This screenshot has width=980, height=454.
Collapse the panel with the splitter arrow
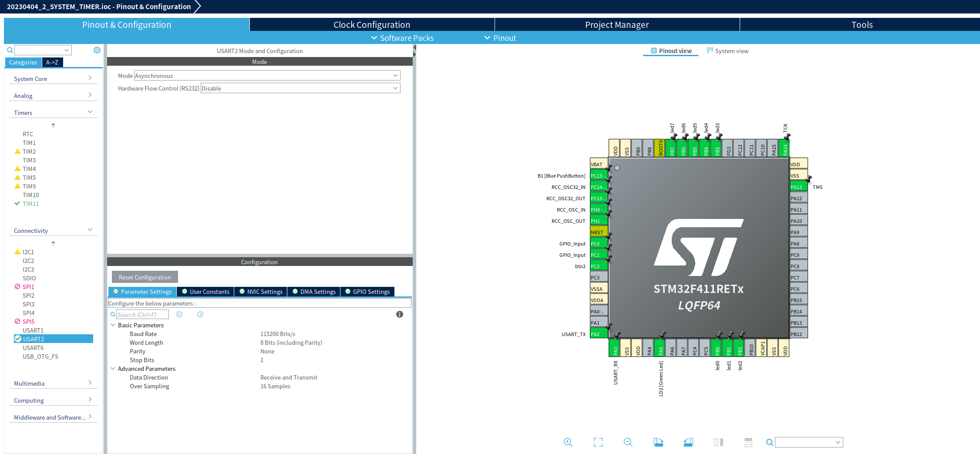pos(414,51)
